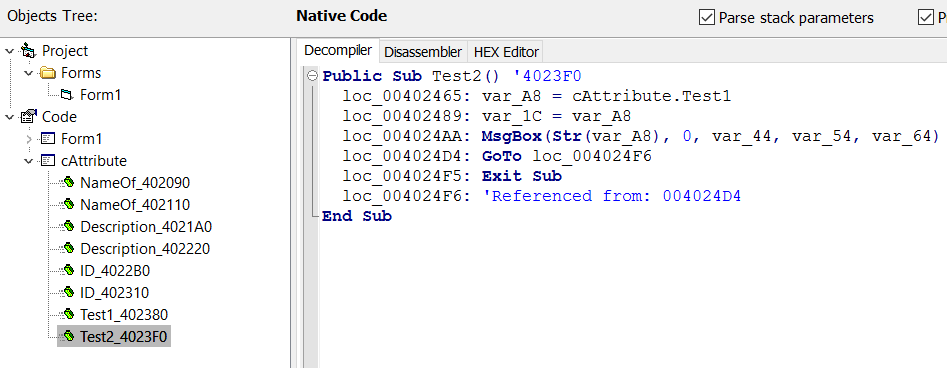This screenshot has height=368, width=947.
Task: Select Test2_4023F0 in the tree
Action: 123,337
